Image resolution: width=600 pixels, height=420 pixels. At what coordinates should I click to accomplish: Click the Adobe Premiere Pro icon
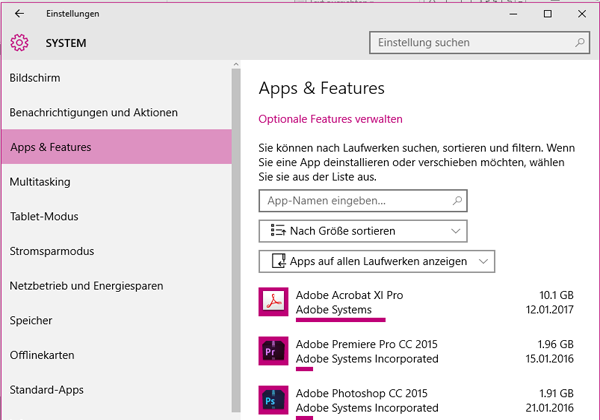pos(273,351)
